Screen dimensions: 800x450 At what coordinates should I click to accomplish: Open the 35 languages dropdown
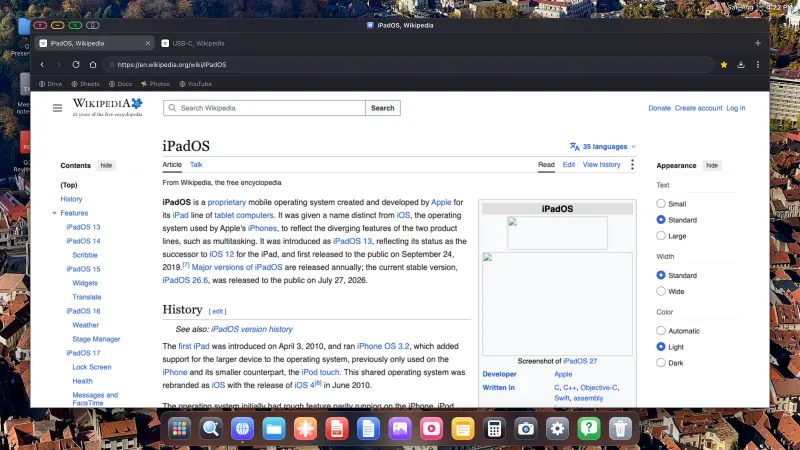(x=603, y=146)
